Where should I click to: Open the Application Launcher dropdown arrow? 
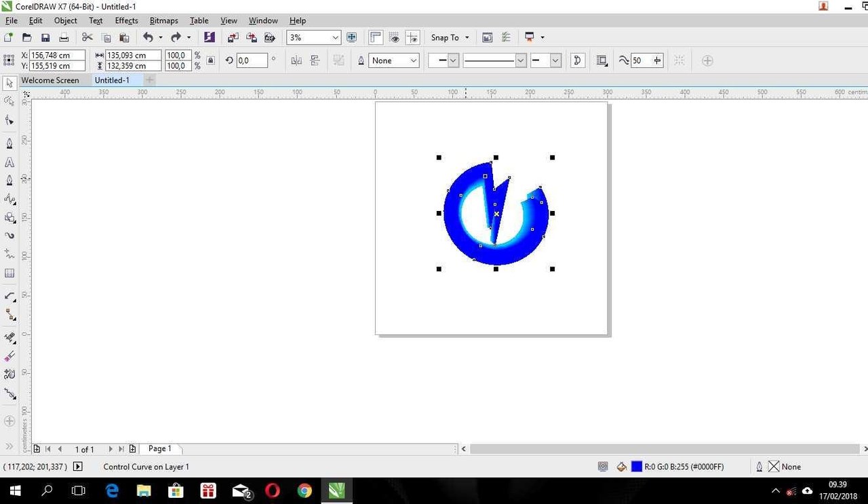[542, 37]
